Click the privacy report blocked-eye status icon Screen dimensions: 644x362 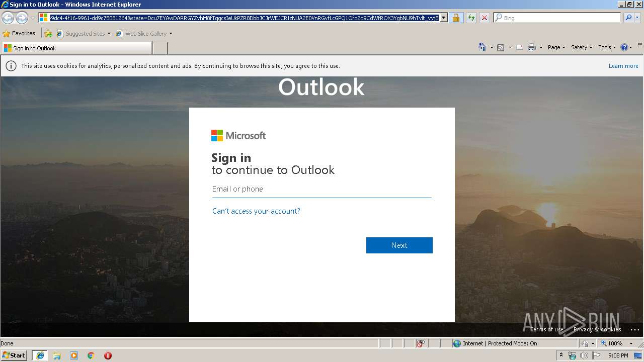pos(421,343)
